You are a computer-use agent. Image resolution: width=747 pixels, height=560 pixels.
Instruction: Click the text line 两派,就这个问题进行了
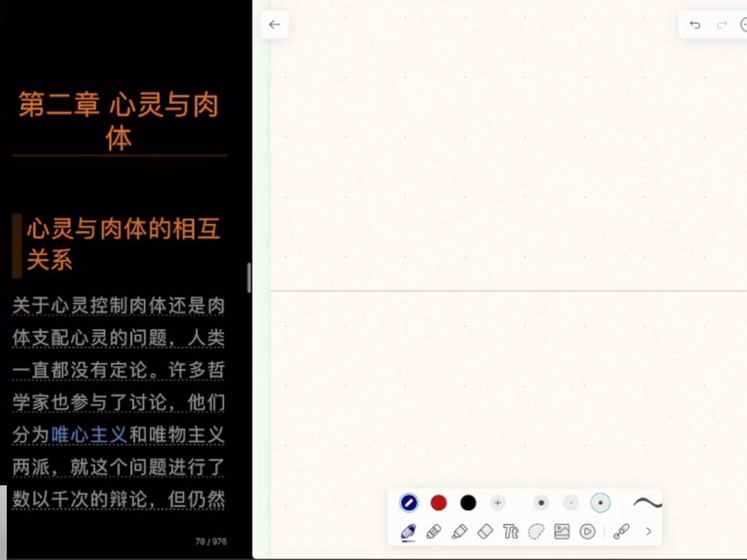[x=119, y=467]
